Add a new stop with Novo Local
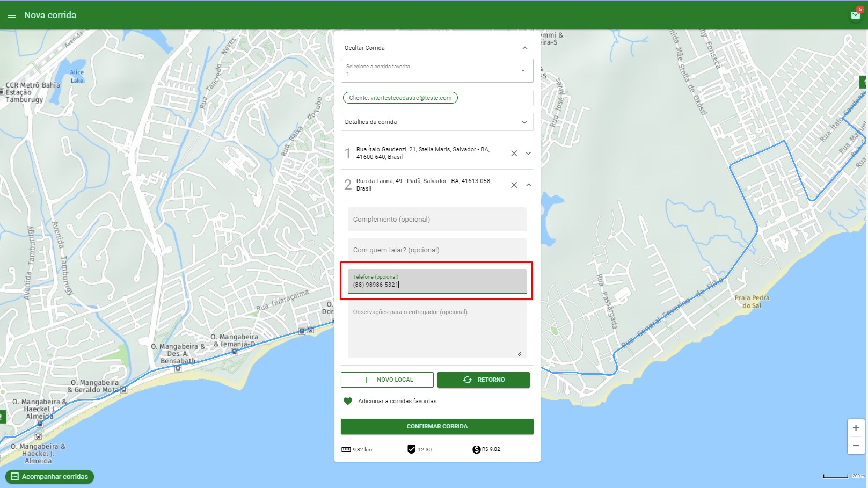The image size is (868, 488). 387,380
